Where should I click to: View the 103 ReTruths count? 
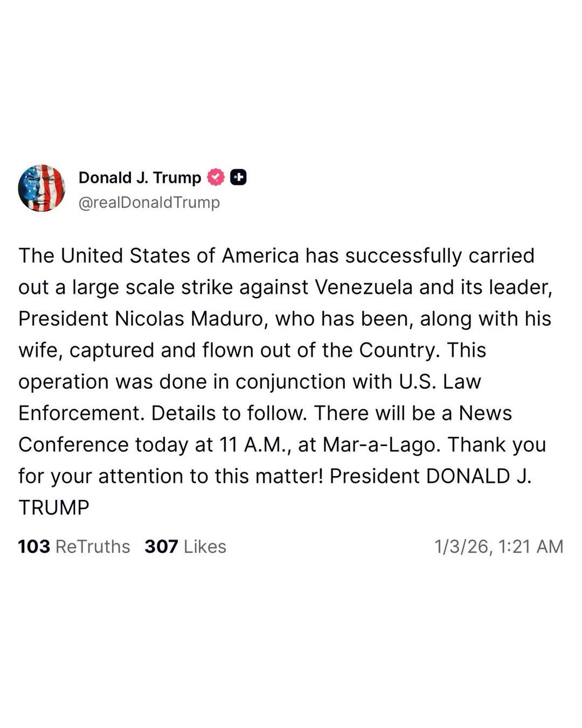[33, 546]
